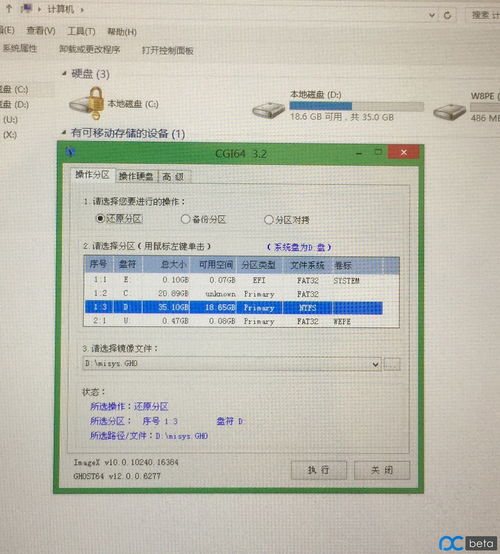This screenshot has height=554, width=500.
Task: Open the browse button next to image path
Action: click(x=392, y=364)
